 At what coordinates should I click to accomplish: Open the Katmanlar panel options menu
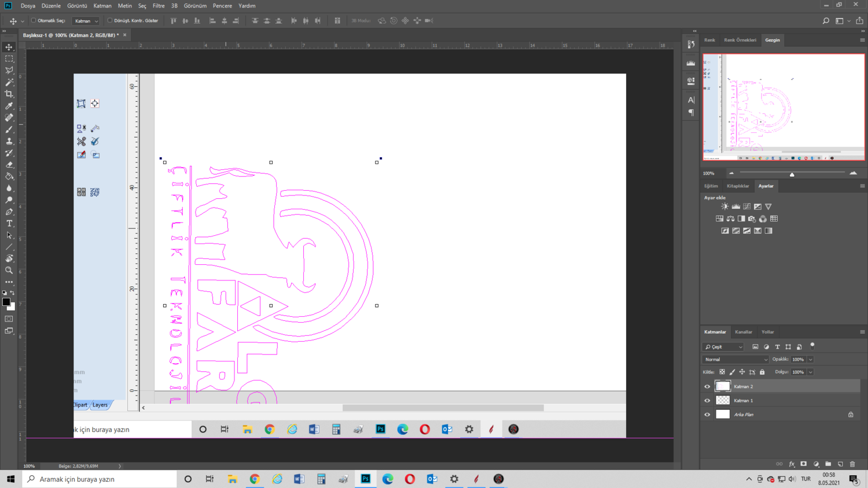[862, 332]
